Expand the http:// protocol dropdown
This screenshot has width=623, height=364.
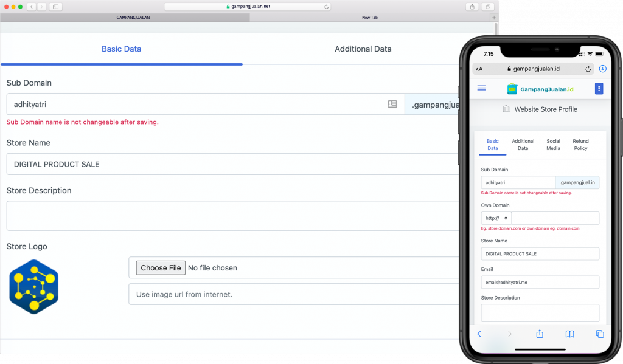(x=496, y=218)
